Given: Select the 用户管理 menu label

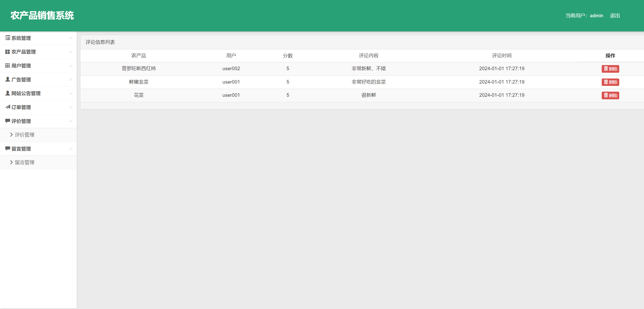Looking at the screenshot, I should click(x=21, y=66).
